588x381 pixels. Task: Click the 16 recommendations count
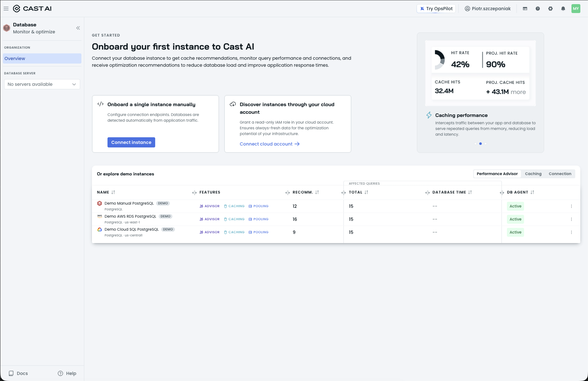(x=295, y=219)
